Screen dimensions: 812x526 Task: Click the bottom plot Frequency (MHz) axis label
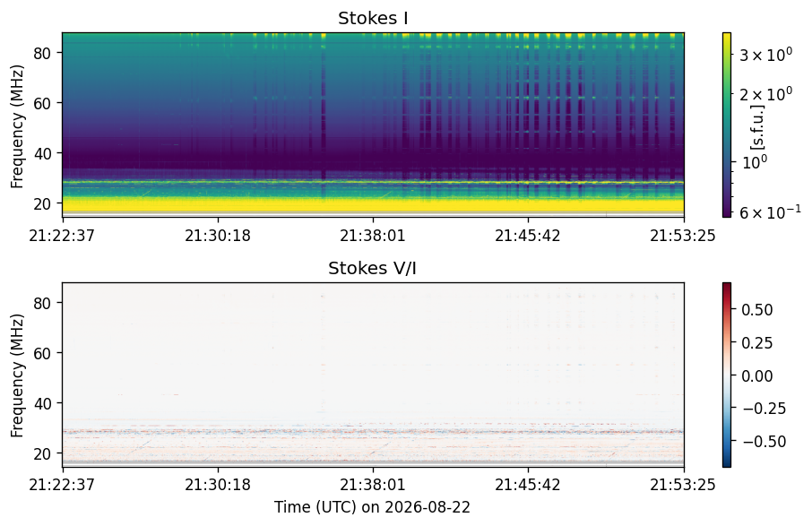click(17, 375)
